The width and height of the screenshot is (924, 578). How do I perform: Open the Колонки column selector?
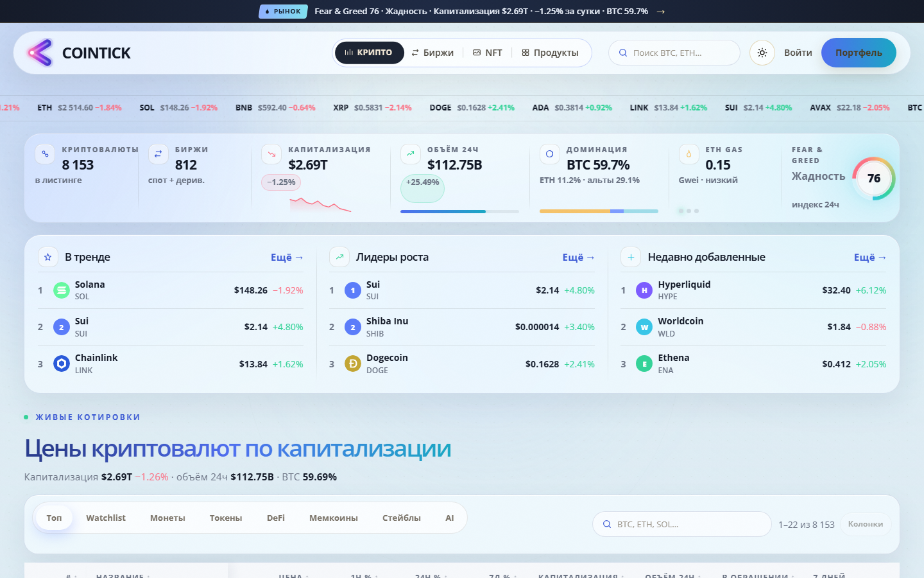pyautogui.click(x=866, y=524)
